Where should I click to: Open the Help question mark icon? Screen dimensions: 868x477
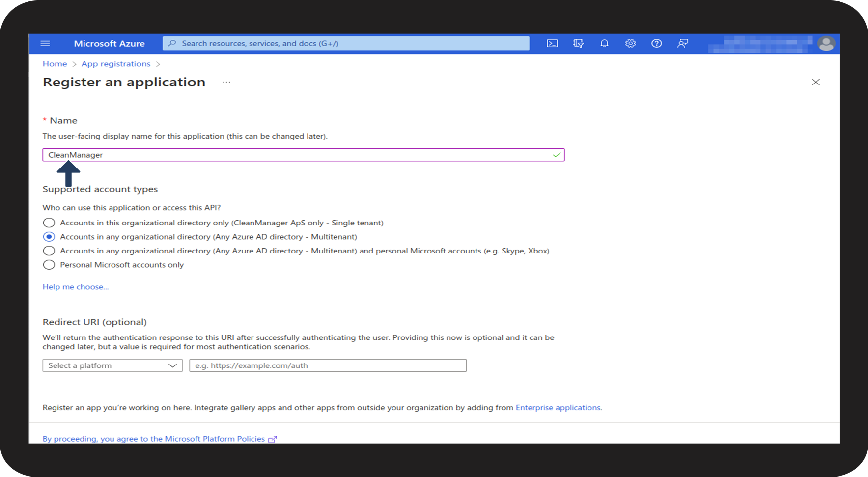pyautogui.click(x=656, y=44)
